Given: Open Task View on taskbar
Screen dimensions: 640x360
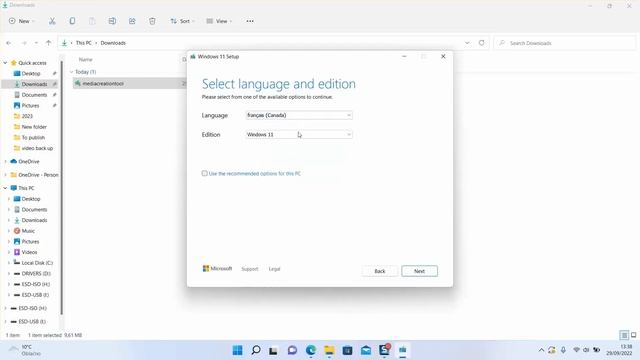Looking at the screenshot, I should [x=273, y=350].
